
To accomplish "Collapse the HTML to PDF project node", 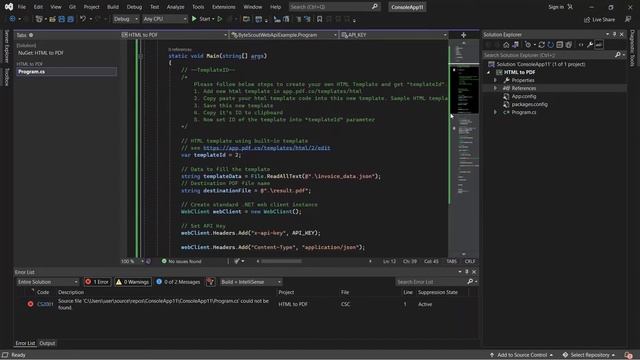I will pyautogui.click(x=489, y=72).
